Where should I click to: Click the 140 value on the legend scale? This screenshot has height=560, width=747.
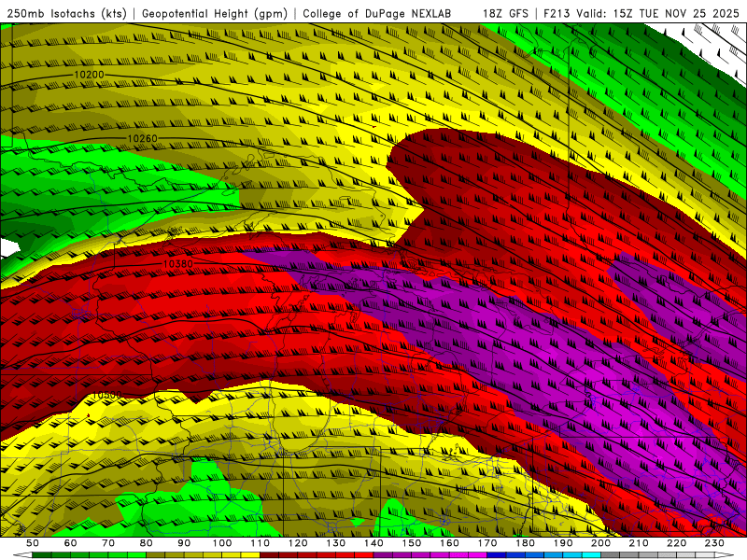point(373,543)
